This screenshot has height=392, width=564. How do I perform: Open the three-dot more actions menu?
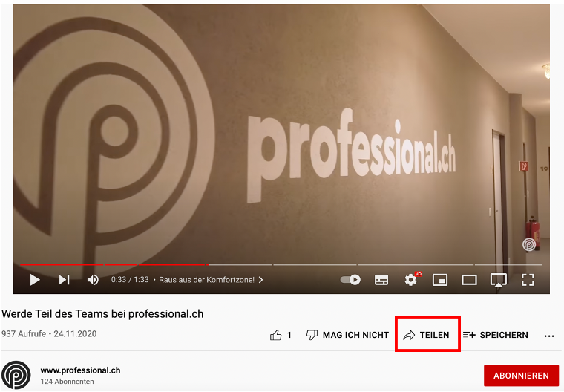coord(549,336)
